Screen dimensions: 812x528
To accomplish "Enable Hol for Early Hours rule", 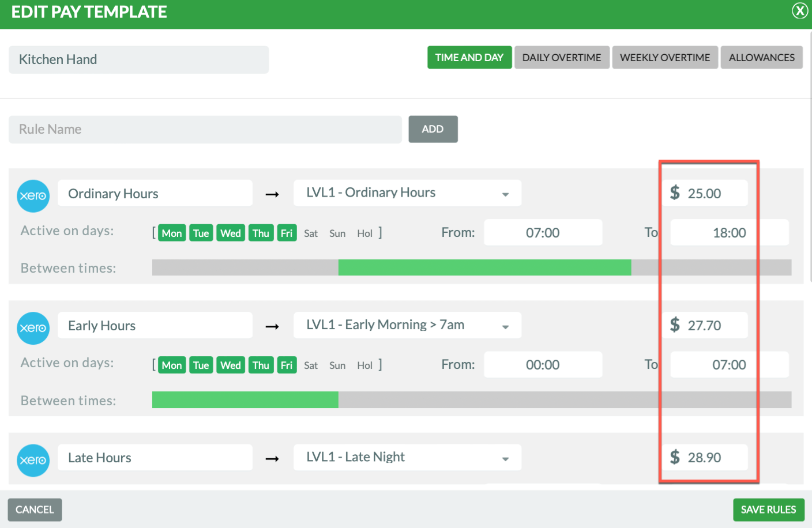I will (x=364, y=365).
